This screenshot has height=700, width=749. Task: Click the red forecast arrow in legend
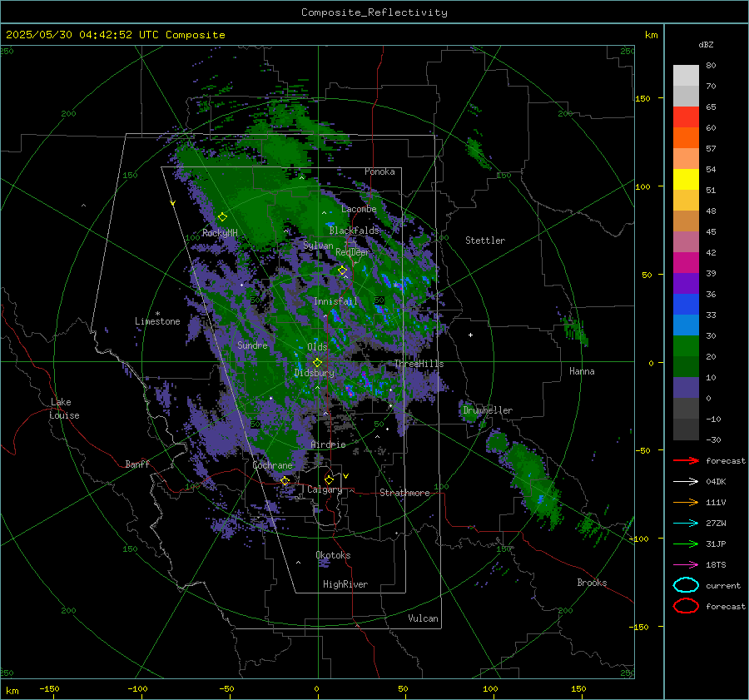686,460
